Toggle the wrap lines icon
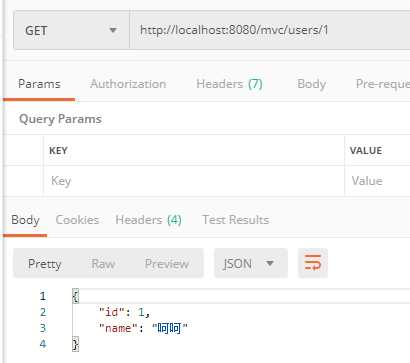 [313, 263]
